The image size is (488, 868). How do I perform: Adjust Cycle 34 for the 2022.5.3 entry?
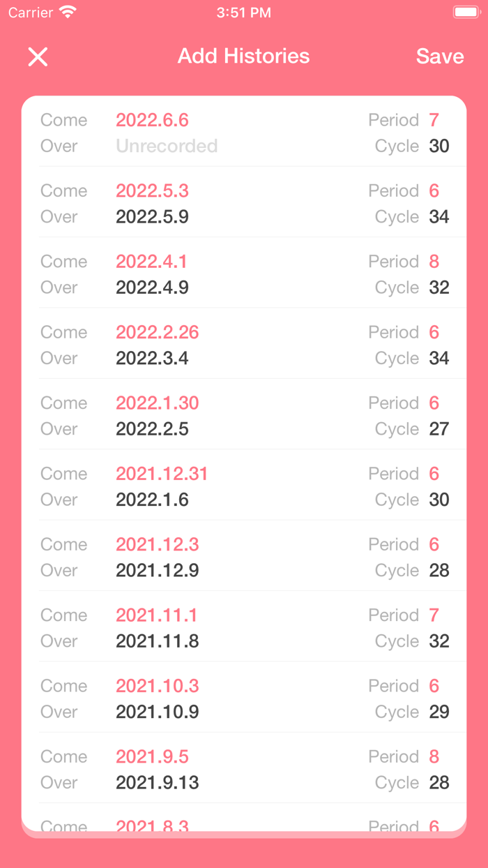[439, 217]
